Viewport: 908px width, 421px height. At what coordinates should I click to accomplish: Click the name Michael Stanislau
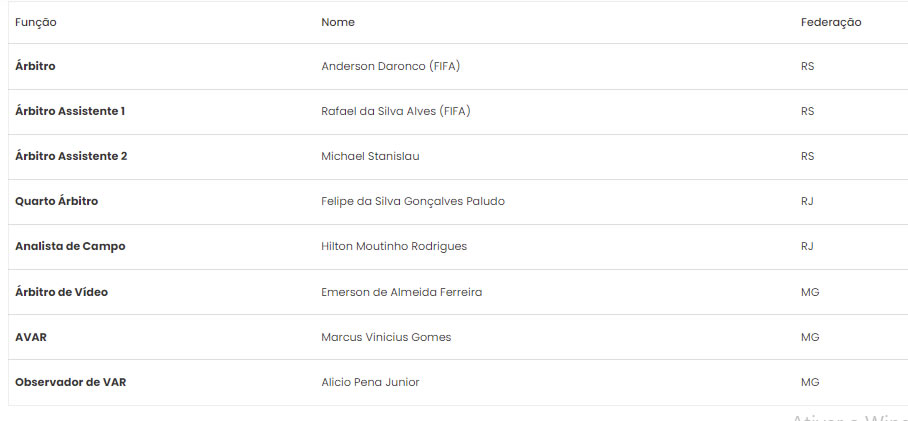[371, 156]
